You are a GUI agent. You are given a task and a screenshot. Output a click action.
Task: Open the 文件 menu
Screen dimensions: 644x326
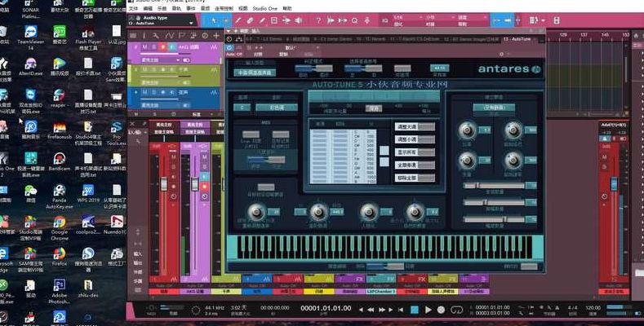point(134,8)
